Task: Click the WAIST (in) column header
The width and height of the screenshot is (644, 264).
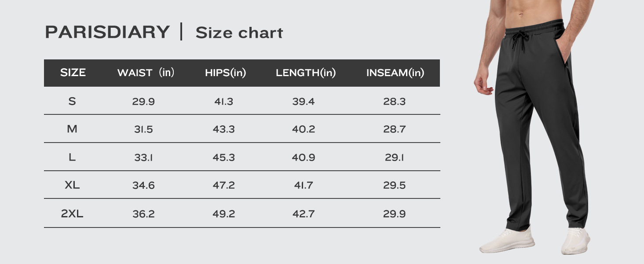Action: [146, 73]
